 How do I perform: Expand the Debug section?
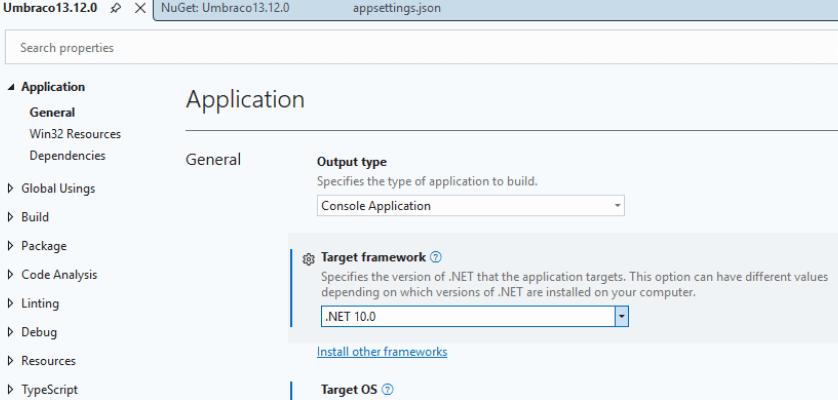(x=11, y=332)
